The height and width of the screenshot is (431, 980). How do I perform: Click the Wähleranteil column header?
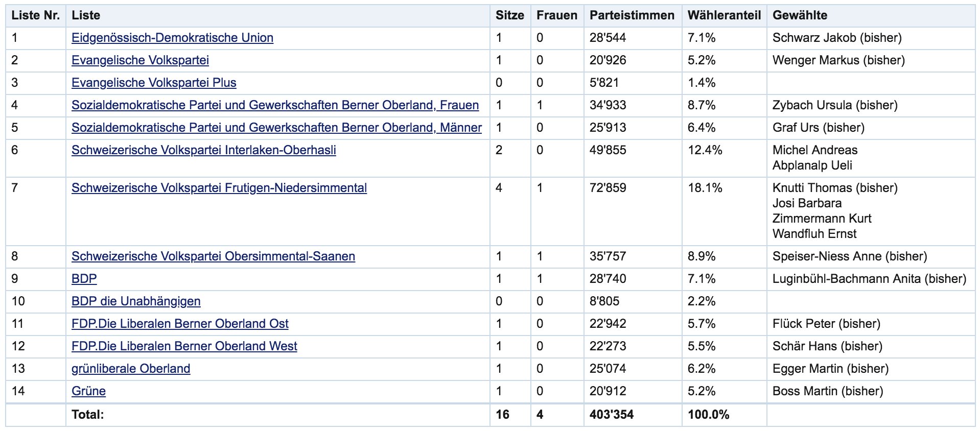point(725,15)
